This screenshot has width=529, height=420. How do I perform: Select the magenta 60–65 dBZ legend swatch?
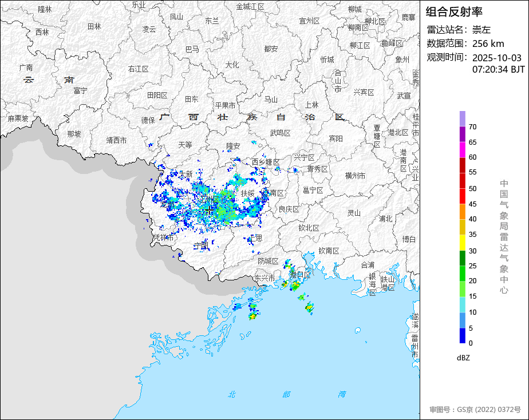click(462, 149)
